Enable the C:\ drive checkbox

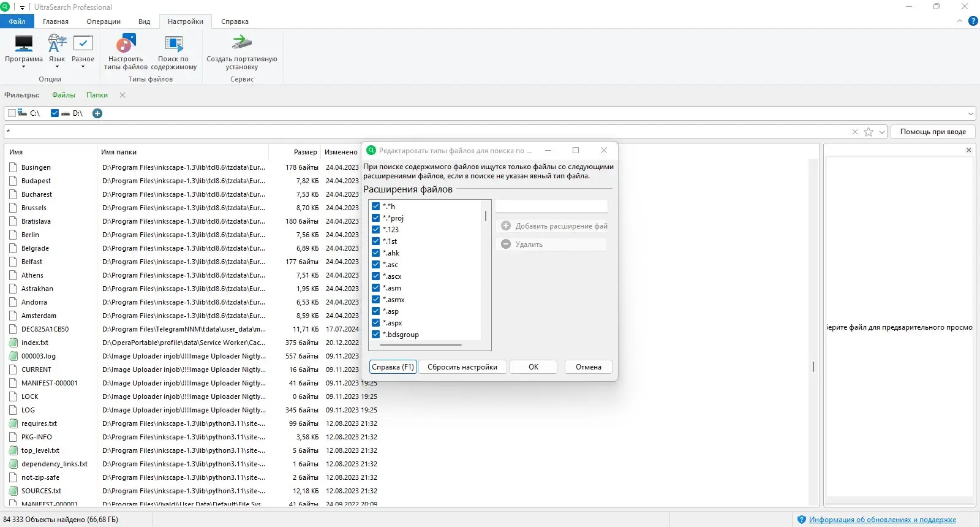(x=12, y=113)
